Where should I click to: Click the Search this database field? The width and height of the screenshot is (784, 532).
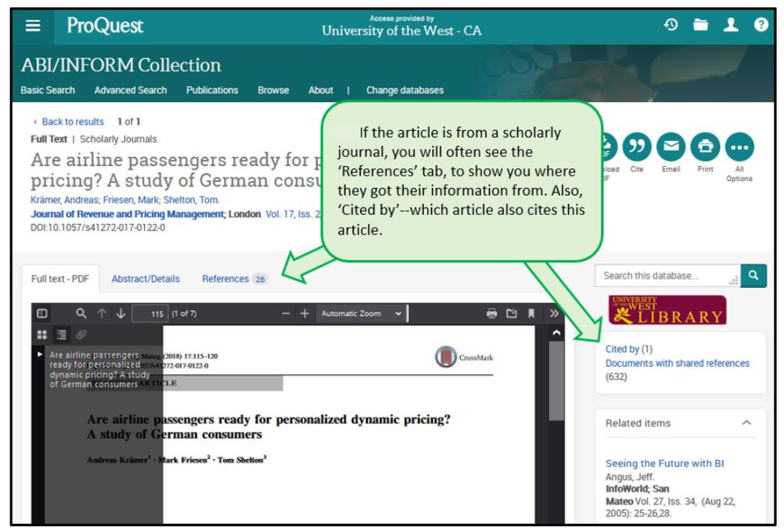pyautogui.click(x=668, y=275)
